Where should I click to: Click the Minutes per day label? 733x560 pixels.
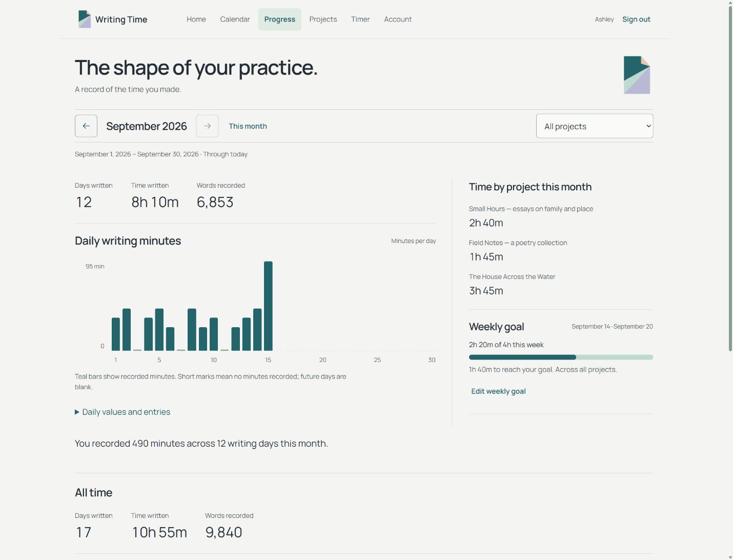413,241
